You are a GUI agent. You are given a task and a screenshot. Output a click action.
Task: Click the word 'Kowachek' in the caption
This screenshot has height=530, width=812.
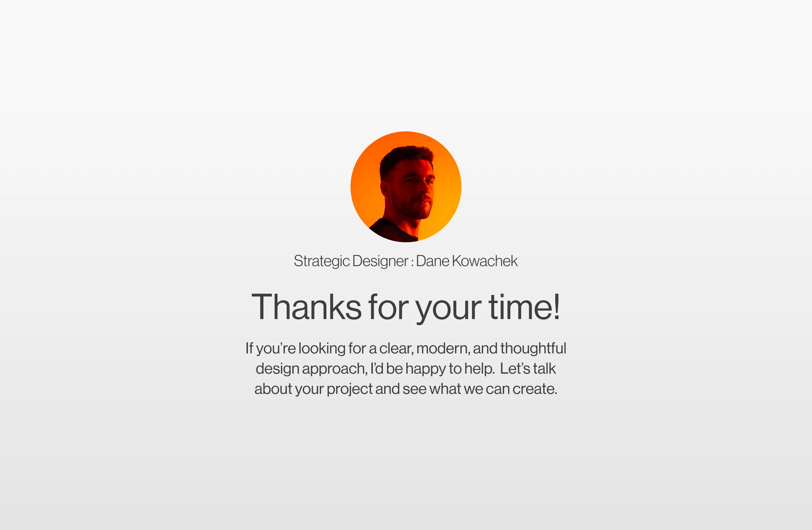(x=485, y=261)
